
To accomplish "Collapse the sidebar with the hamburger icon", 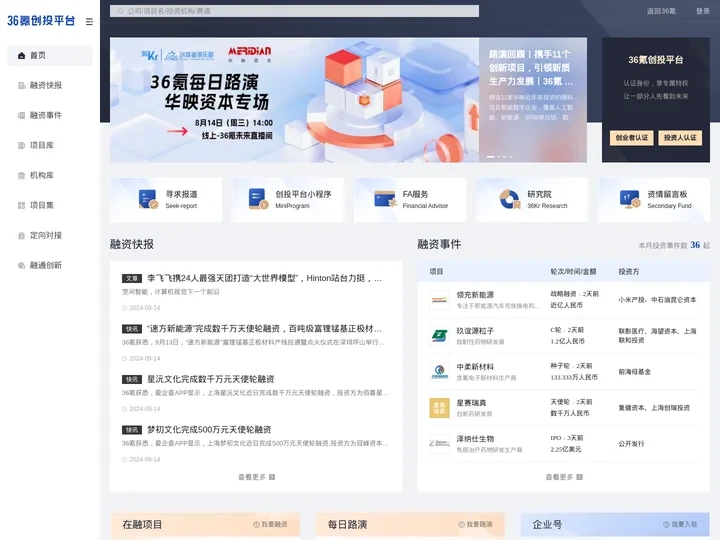I will click(89, 22).
